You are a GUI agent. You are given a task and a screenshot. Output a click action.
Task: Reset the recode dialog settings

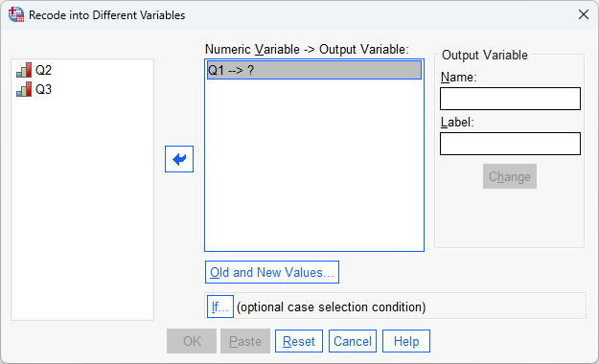299,341
